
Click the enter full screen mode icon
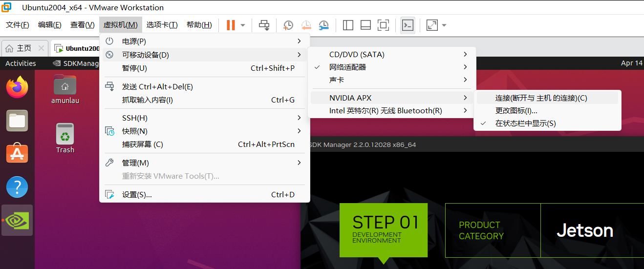coord(384,25)
